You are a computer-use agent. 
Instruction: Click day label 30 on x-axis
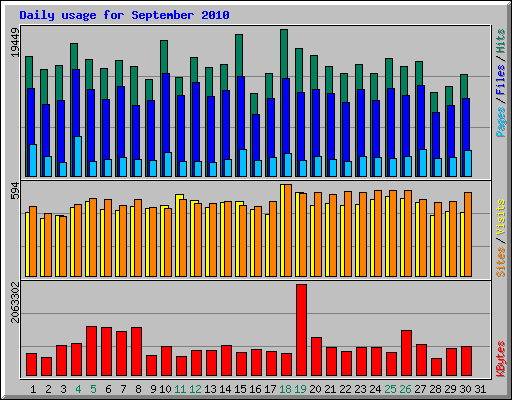point(465,389)
